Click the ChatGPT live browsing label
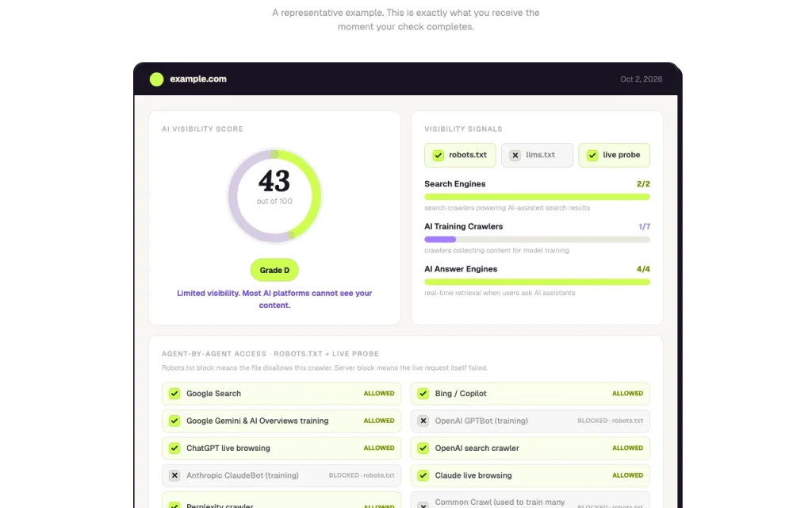 point(228,448)
